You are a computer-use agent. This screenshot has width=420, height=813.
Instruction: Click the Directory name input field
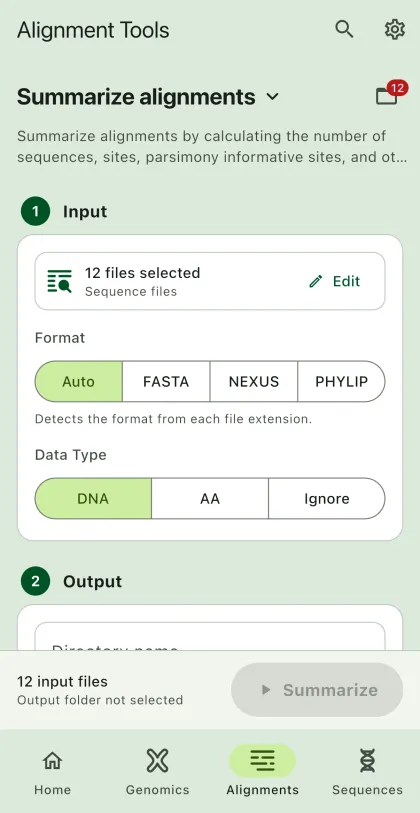pos(210,637)
